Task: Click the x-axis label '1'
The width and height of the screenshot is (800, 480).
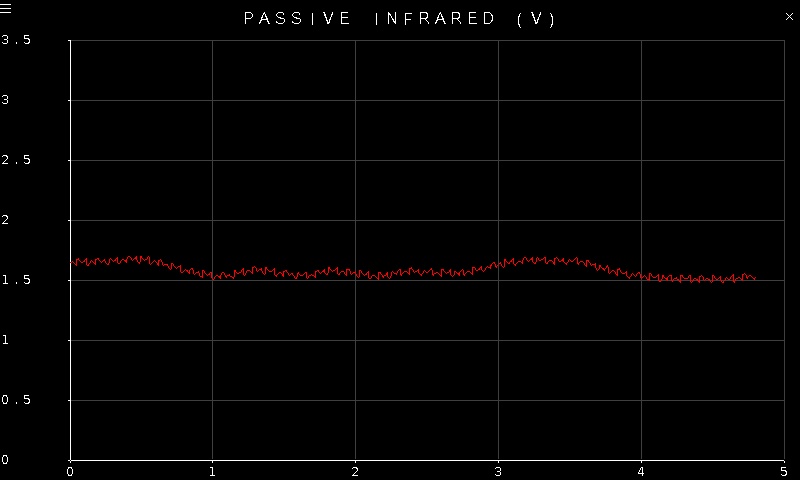Action: pyautogui.click(x=212, y=472)
